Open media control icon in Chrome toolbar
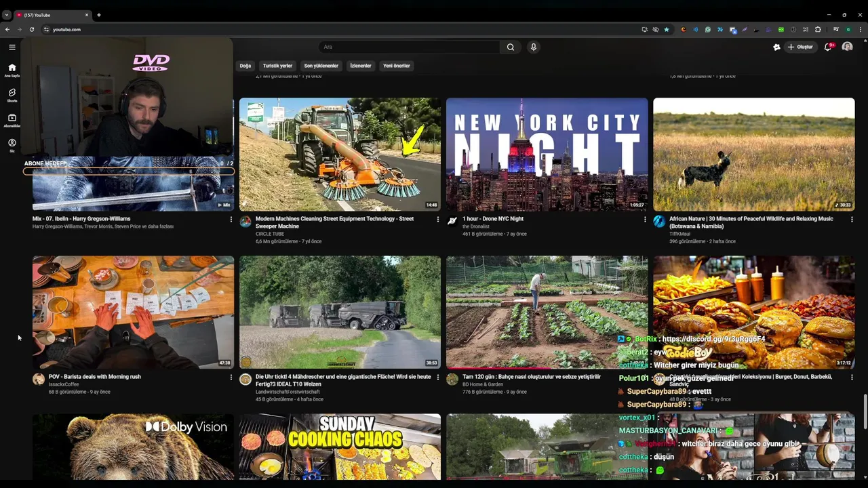 (x=835, y=29)
